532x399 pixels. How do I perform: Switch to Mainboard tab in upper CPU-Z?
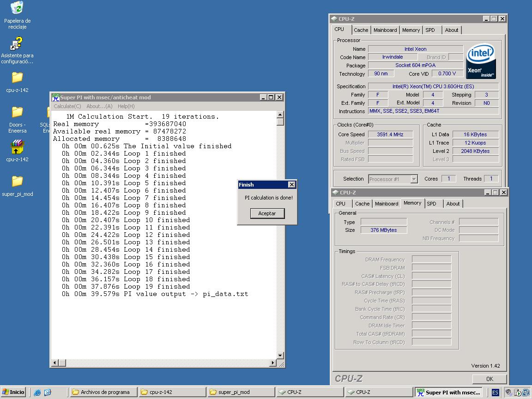pos(385,30)
